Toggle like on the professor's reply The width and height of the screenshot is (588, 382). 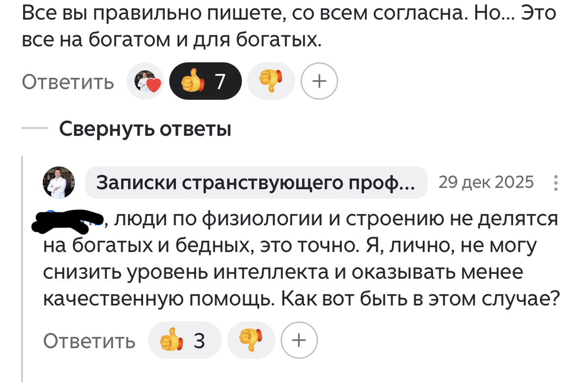coord(184,339)
